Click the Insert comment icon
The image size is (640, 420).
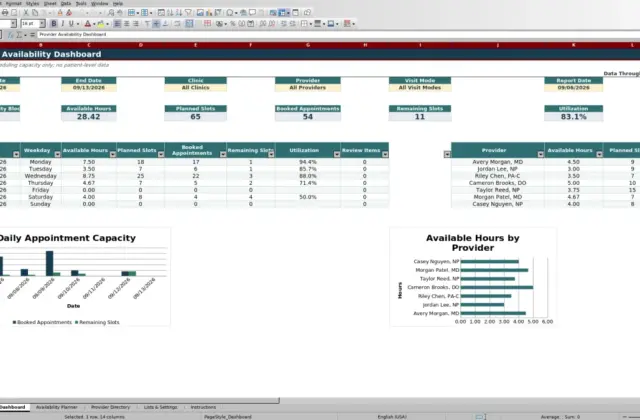click(252, 13)
